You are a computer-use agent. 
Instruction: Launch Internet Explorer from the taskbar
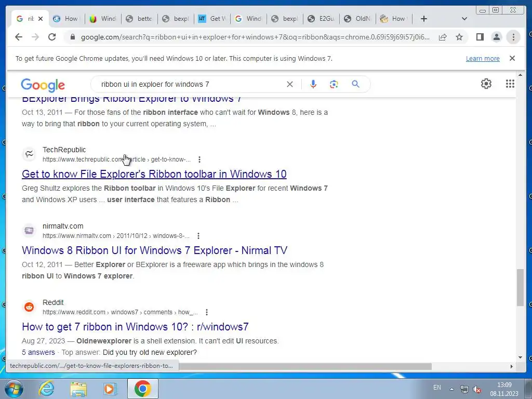coord(46,389)
